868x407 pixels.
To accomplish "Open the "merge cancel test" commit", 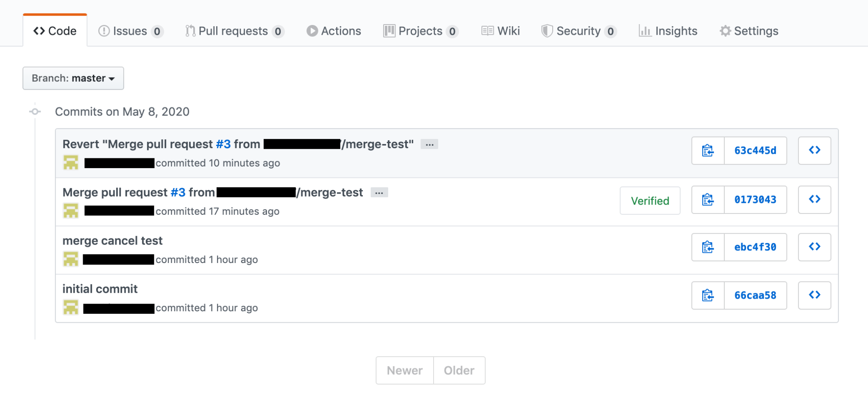I will [x=112, y=241].
